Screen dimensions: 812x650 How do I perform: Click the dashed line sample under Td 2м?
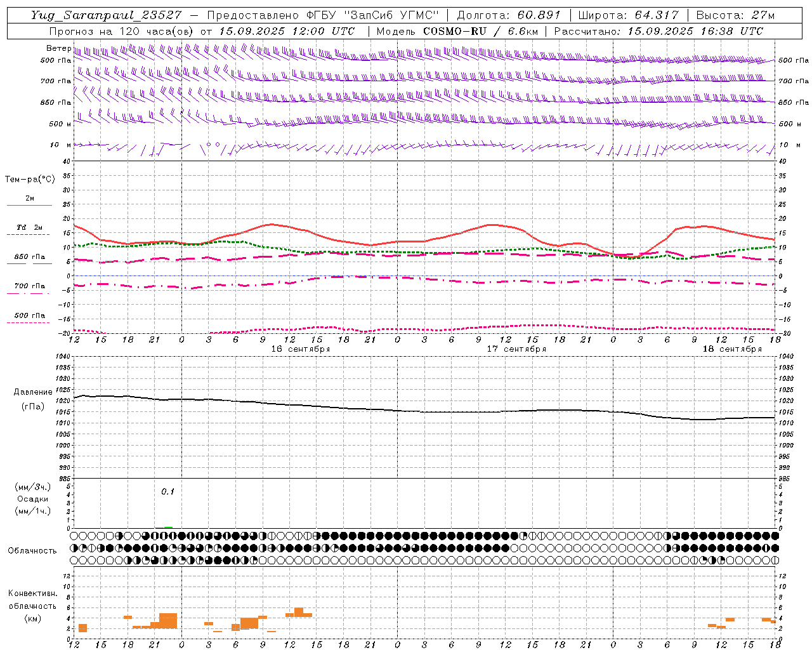(x=28, y=235)
